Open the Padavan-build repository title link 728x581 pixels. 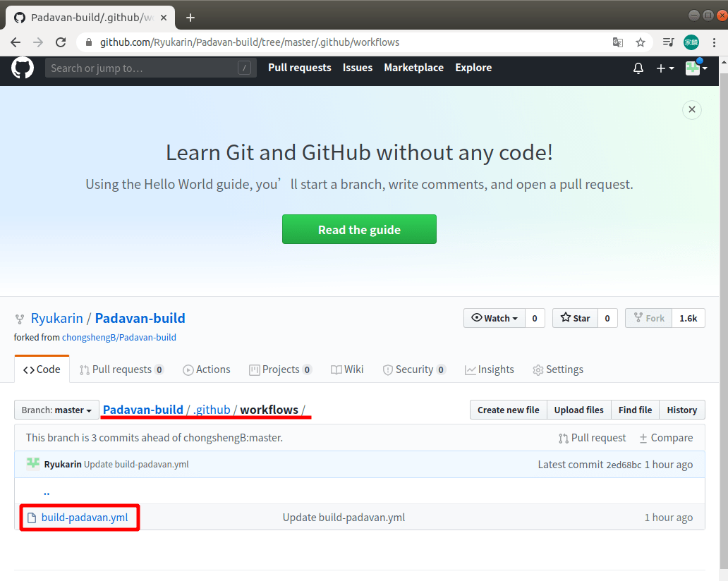[x=140, y=318]
